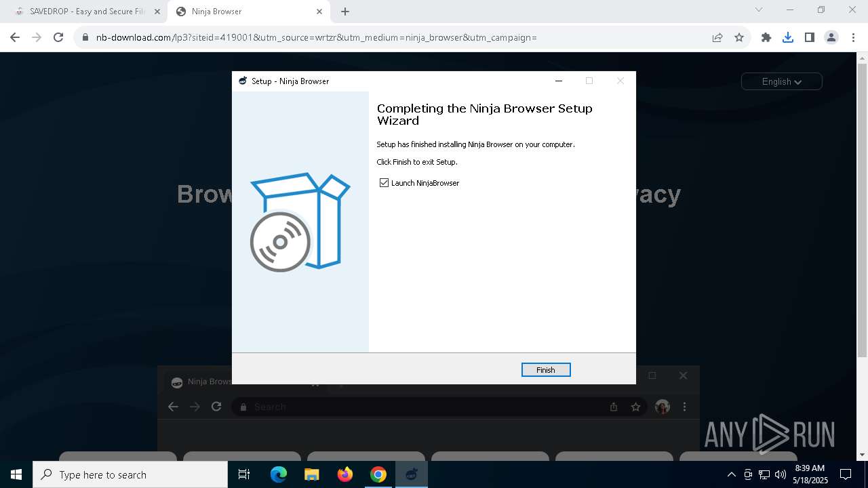
Task: Click the taskbar search box
Action: pyautogui.click(x=130, y=474)
